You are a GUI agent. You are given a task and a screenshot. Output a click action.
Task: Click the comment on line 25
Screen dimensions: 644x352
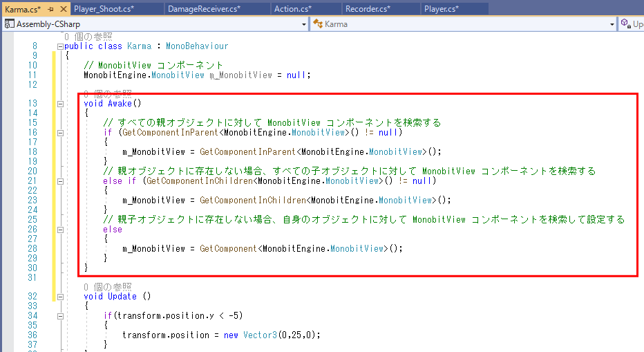364,220
